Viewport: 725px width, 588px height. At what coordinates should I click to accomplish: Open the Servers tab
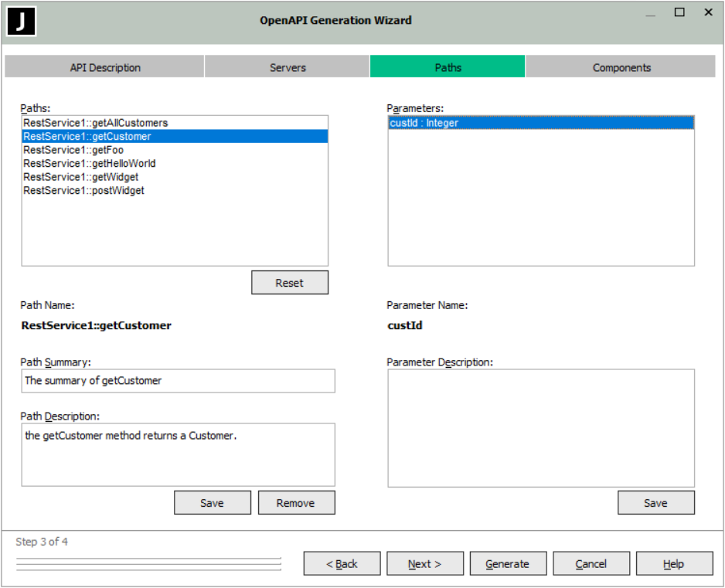coord(288,67)
